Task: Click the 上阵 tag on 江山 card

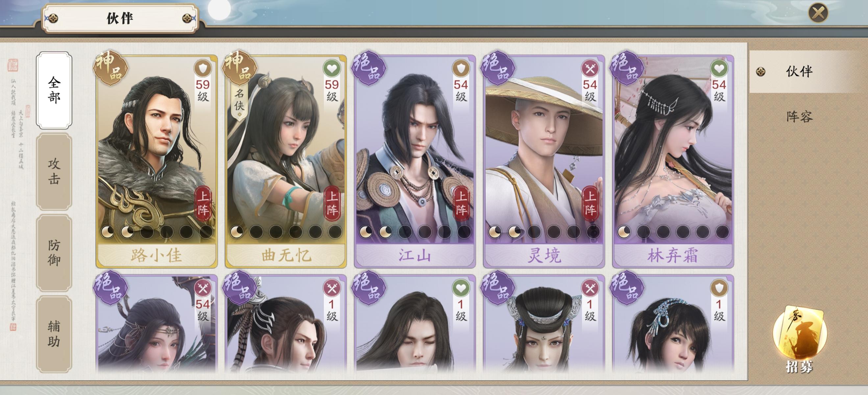Action: pos(461,203)
